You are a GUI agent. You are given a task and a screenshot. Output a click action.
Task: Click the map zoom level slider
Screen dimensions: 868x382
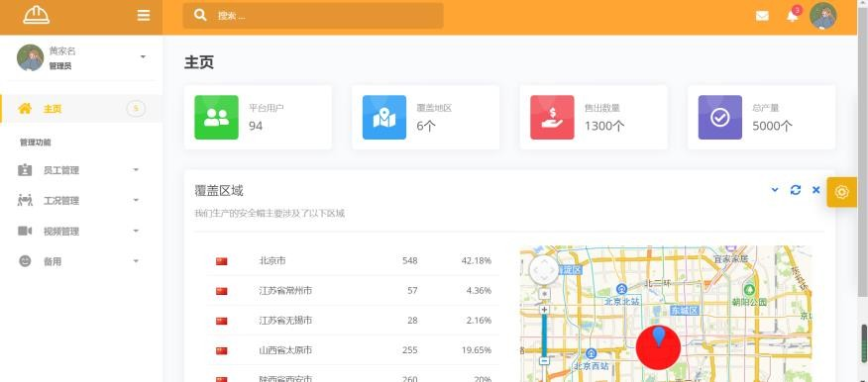[544, 335]
